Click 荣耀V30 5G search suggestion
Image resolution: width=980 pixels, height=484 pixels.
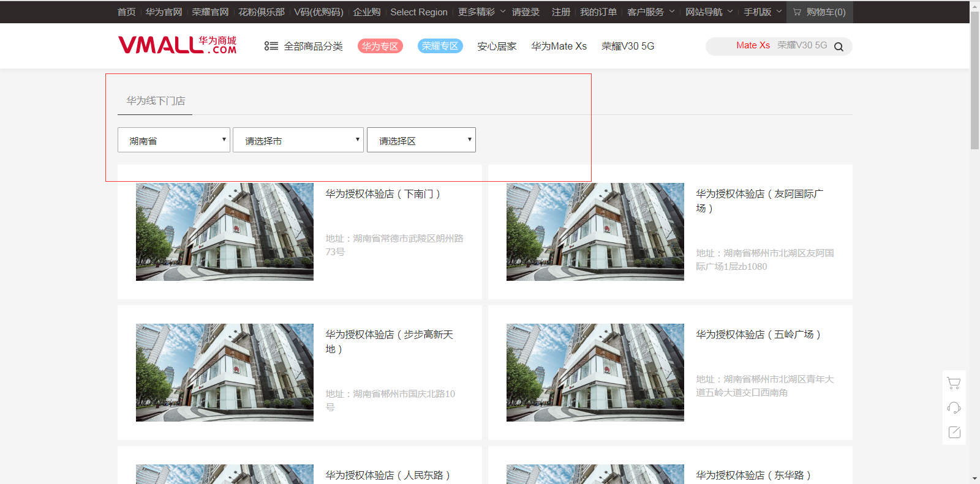click(x=802, y=45)
